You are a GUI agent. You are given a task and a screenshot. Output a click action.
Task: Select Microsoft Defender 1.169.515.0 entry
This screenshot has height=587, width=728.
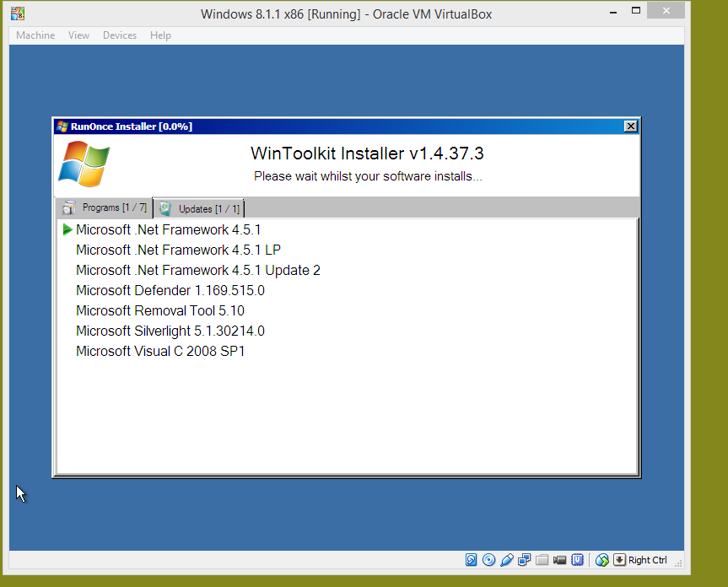pos(170,290)
